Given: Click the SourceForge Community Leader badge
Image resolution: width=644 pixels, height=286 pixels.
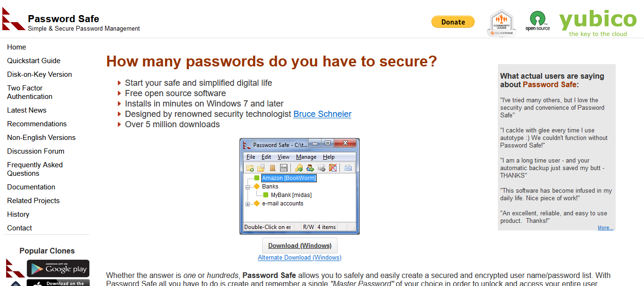Looking at the screenshot, I should click(501, 22).
